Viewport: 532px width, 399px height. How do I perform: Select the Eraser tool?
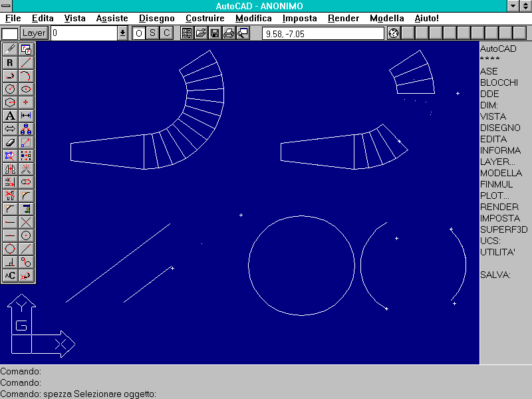(x=10, y=142)
